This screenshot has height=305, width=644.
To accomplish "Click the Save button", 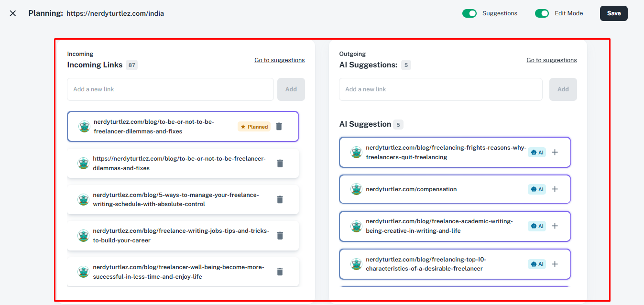I will (614, 13).
